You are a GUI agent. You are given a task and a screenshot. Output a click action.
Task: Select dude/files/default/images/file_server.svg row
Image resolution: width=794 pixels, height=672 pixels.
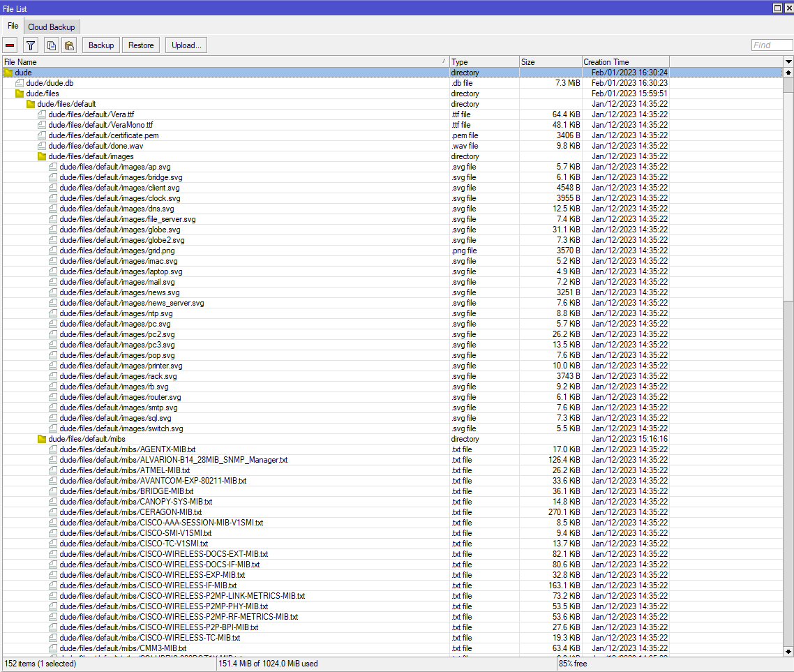392,219
